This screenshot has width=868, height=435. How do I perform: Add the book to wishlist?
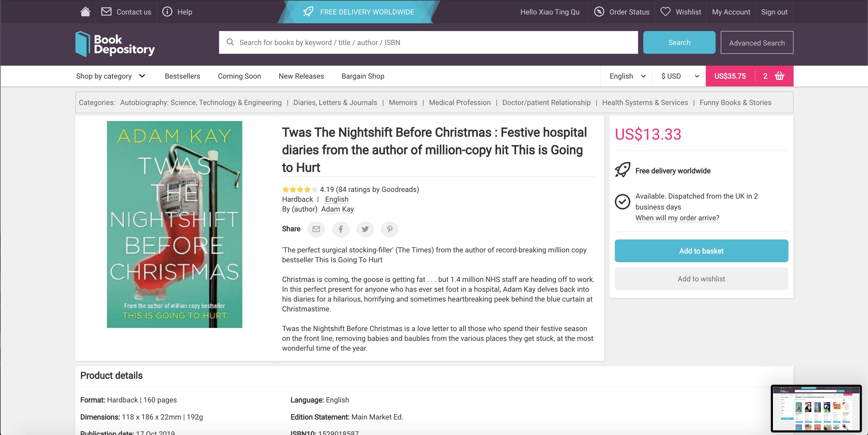click(701, 279)
